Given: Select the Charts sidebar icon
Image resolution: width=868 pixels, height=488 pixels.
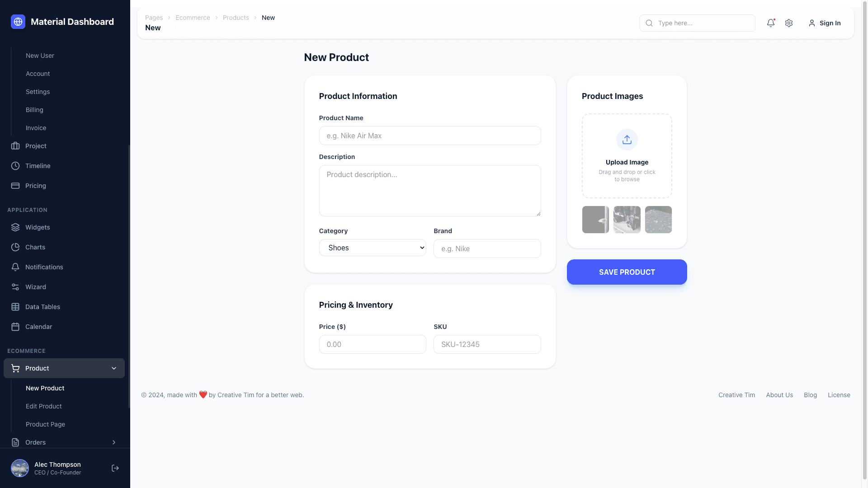Looking at the screenshot, I should click(15, 247).
